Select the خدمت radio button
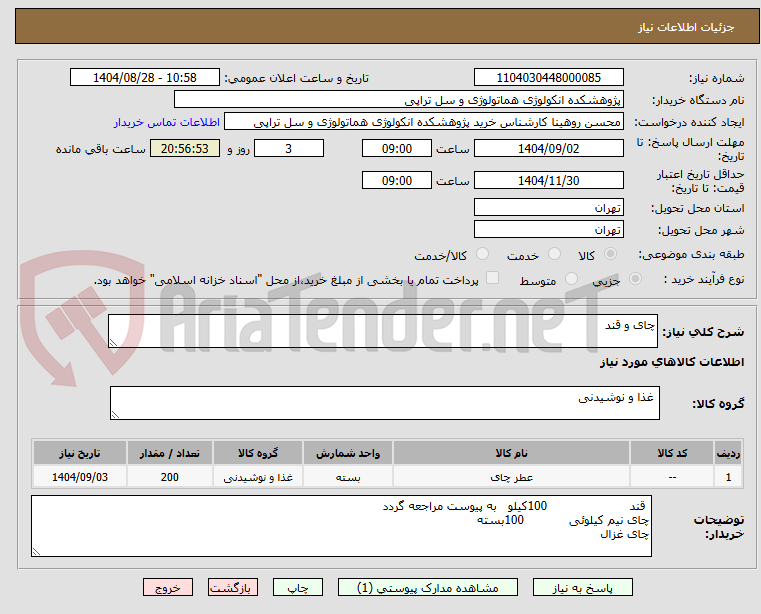 coord(554,254)
